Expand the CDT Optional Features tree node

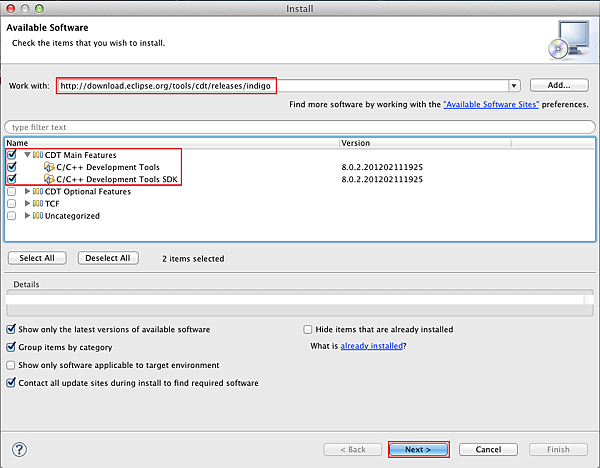pyautogui.click(x=27, y=191)
